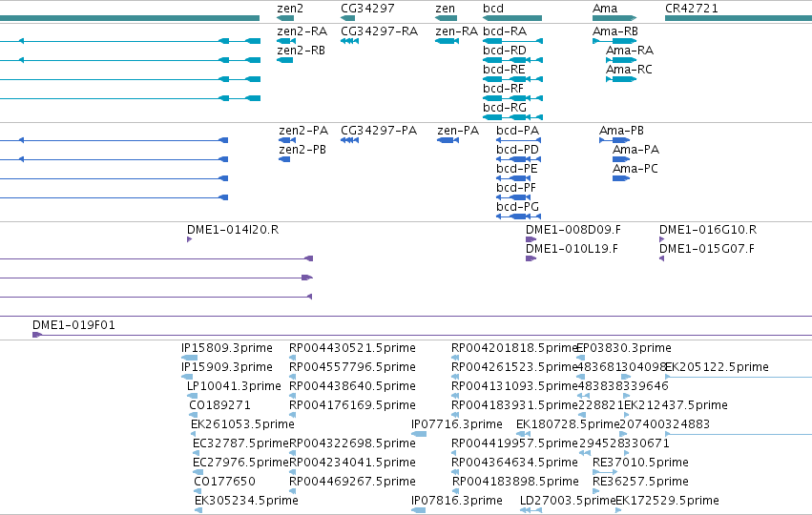Click the RP004438640.5prime label
The height and width of the screenshot is (515, 812).
pos(352,386)
